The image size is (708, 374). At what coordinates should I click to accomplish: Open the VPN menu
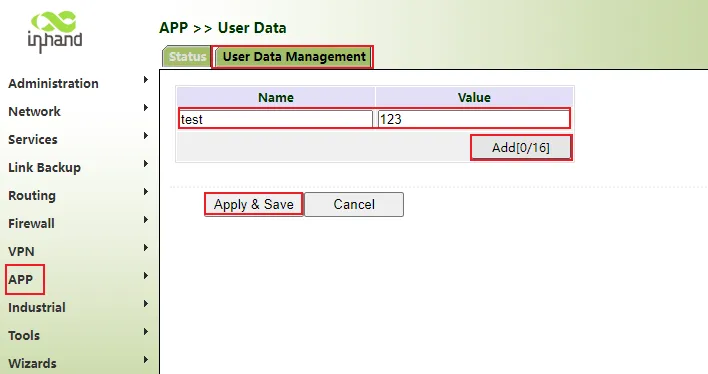(21, 252)
